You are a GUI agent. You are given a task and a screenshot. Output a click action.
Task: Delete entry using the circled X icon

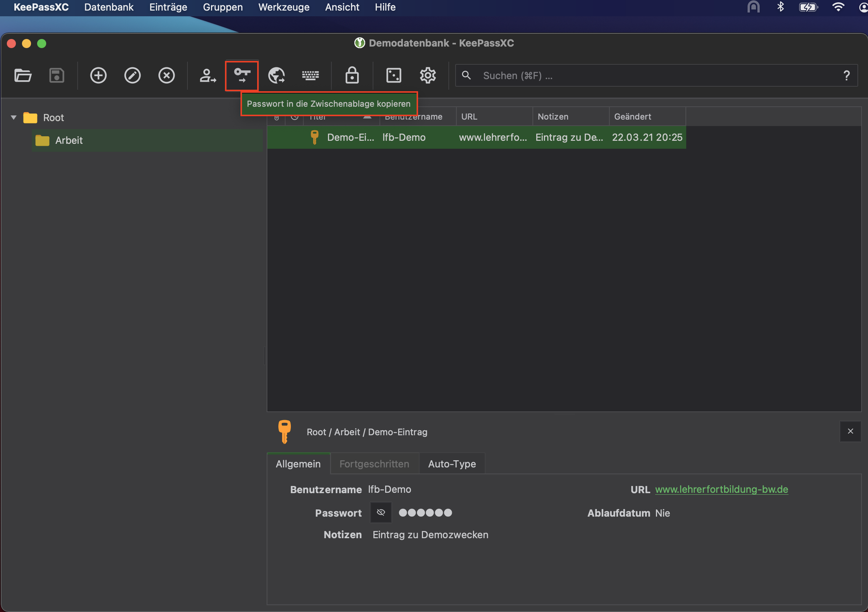166,75
